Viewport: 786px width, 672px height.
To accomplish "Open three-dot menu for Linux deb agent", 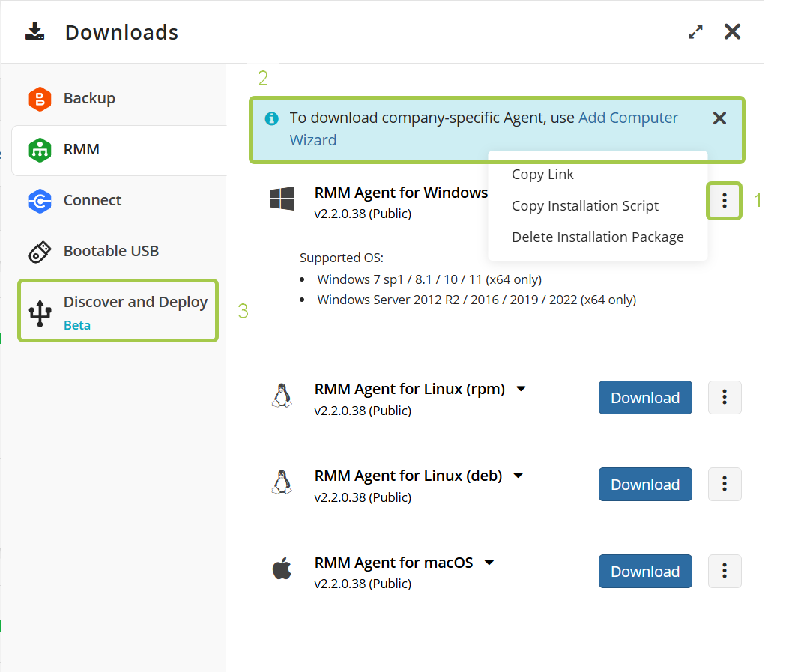I will [x=724, y=485].
